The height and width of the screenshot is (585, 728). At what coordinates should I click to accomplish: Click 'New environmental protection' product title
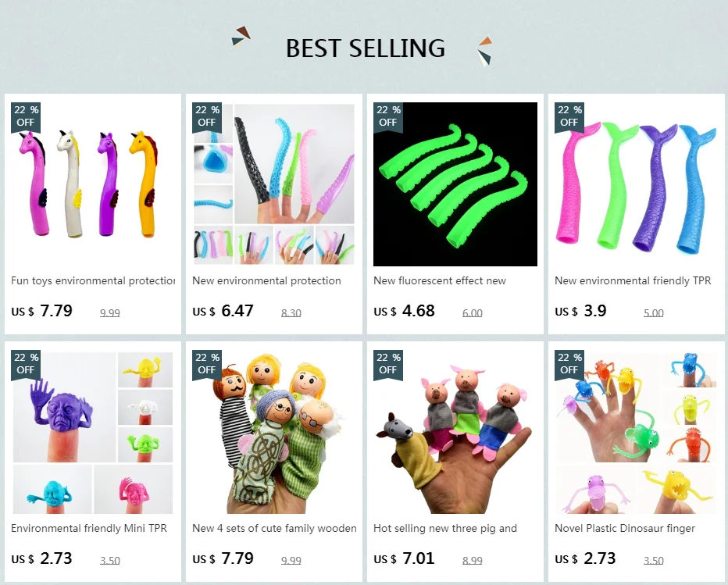(x=266, y=281)
